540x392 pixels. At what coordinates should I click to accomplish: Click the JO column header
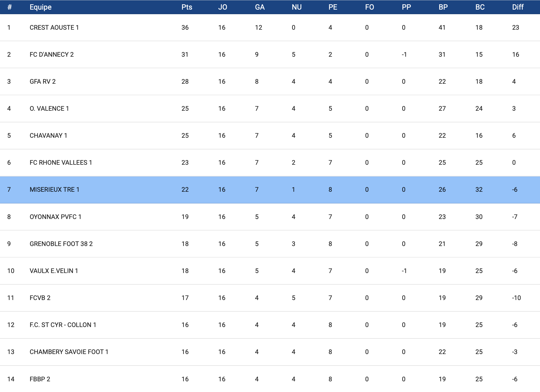(x=222, y=7)
